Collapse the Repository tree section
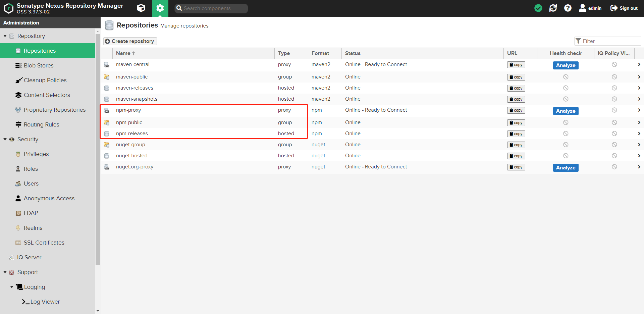 coord(5,36)
